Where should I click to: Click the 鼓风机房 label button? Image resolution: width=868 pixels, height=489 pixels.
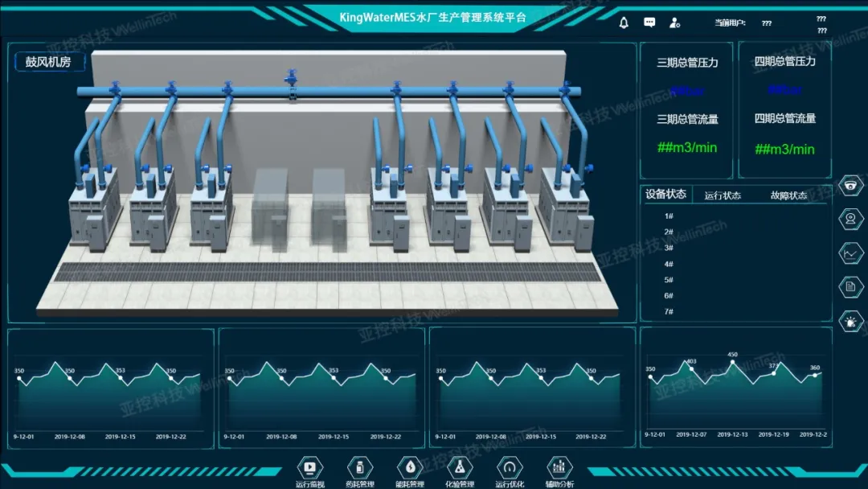tap(49, 62)
